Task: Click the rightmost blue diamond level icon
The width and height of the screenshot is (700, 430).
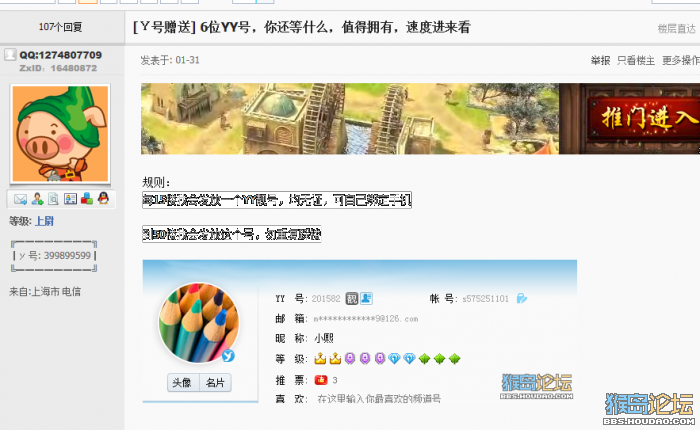Action: 409,359
